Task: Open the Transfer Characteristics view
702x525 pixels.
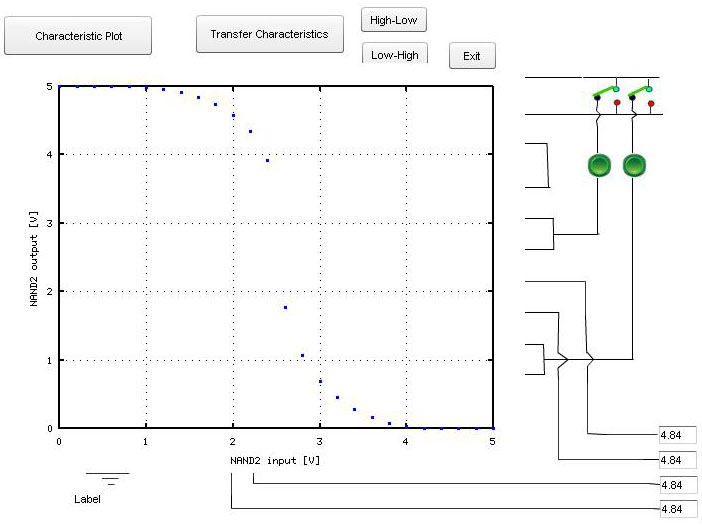Action: tap(269, 34)
